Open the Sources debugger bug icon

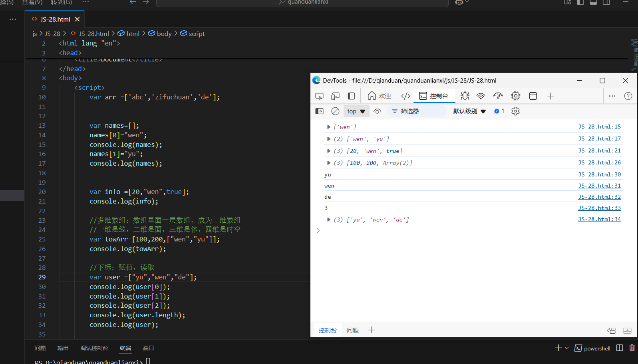pyautogui.click(x=465, y=96)
